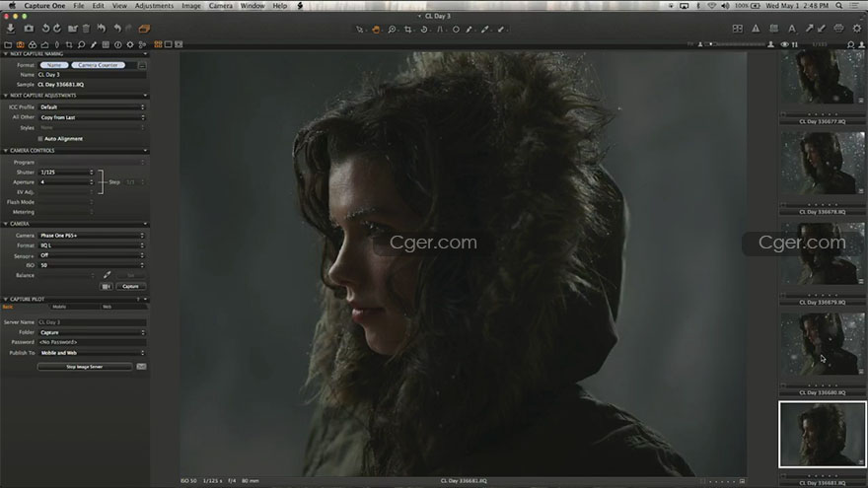Open the Output gear tool tab
Screen dimensions: 868x488
130,44
